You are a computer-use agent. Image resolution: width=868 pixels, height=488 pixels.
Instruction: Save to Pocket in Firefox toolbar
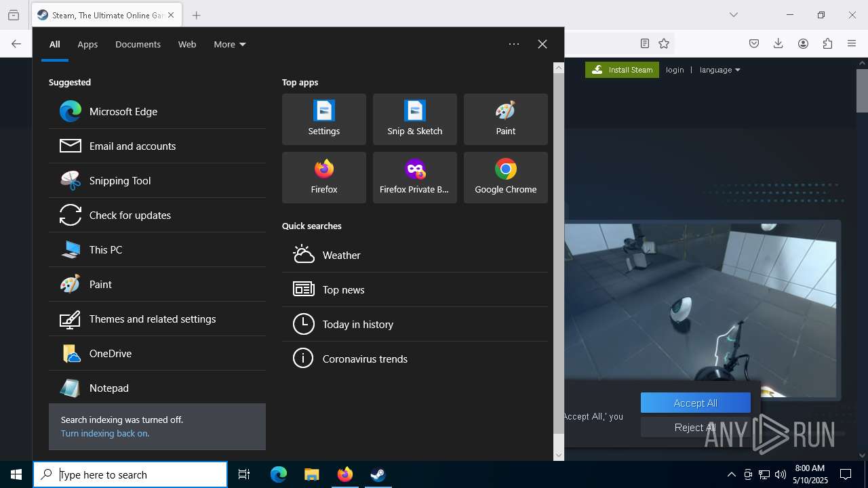point(754,43)
